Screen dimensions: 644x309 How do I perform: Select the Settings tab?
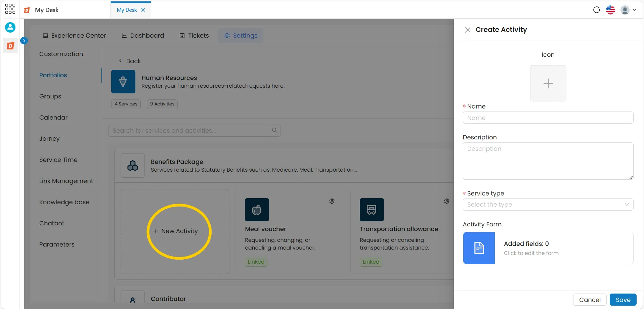click(x=241, y=36)
